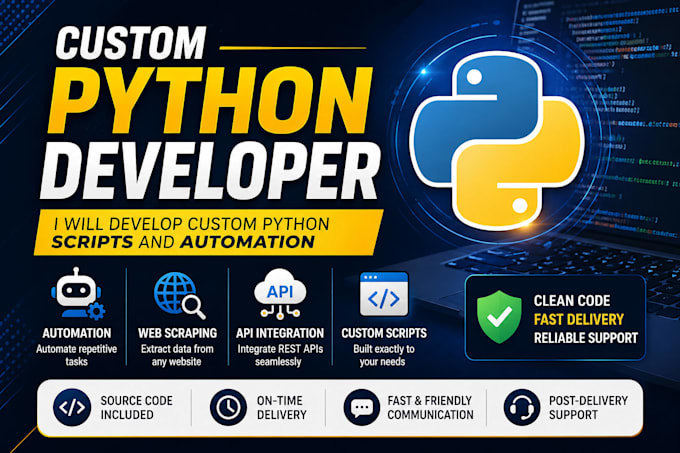This screenshot has height=453, width=680.
Task: Click the CLEAN CODE text
Action: point(572,300)
